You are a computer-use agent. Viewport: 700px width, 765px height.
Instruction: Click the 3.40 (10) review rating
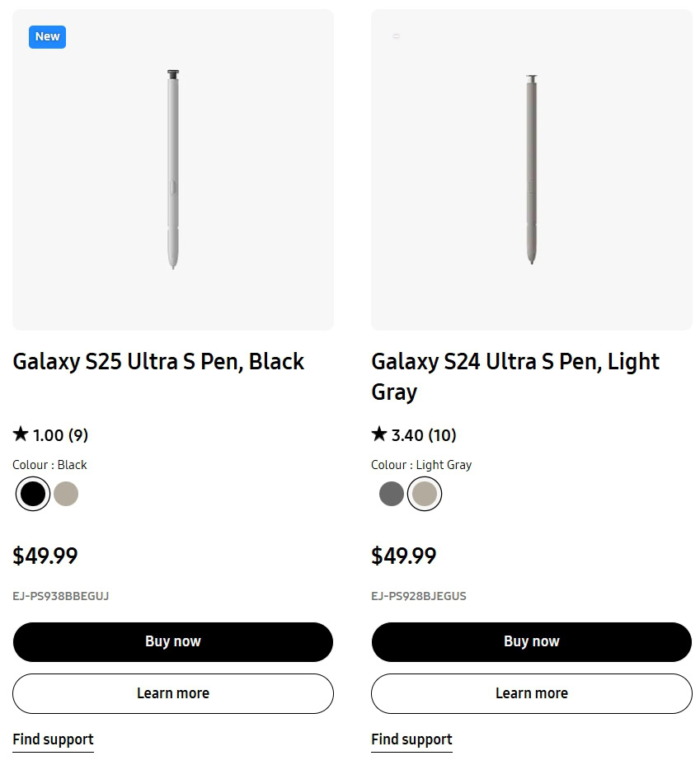point(424,435)
